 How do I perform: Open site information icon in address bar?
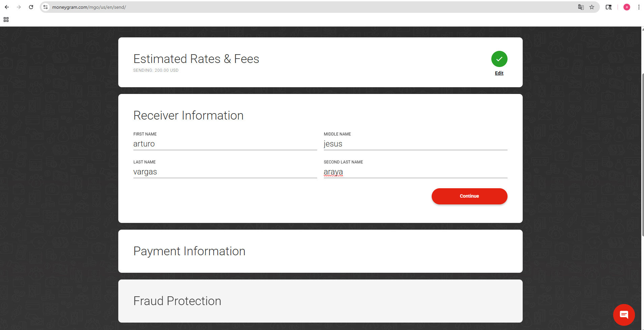pos(46,7)
